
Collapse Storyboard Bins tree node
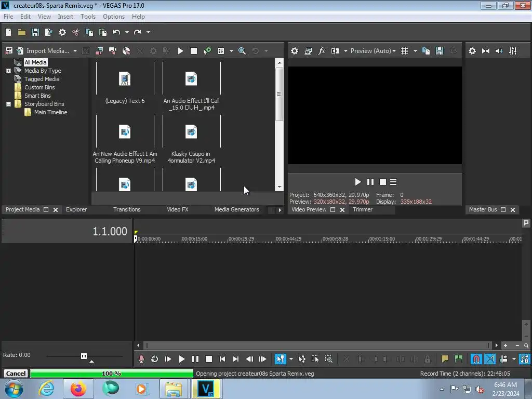pos(8,104)
